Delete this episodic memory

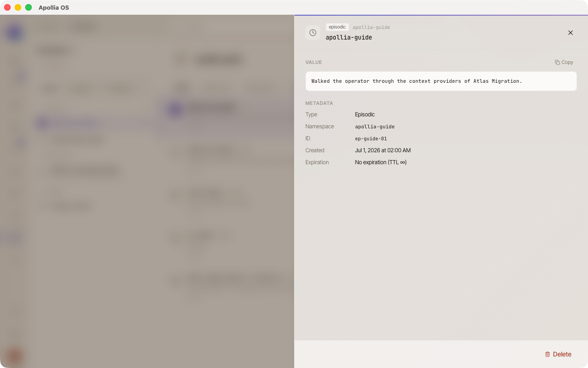click(x=558, y=354)
